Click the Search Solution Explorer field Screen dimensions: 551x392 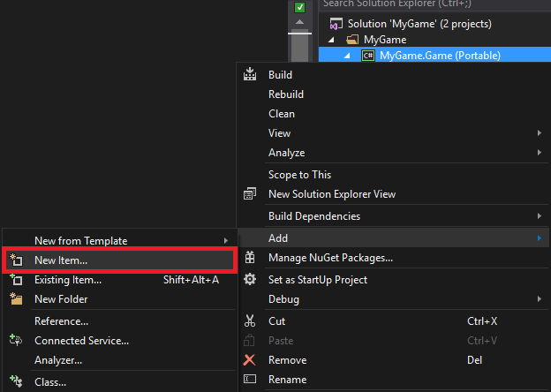(x=434, y=4)
